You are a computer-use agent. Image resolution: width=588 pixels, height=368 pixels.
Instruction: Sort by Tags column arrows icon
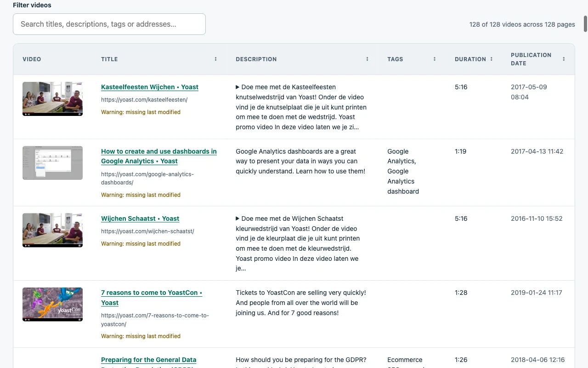tap(435, 59)
